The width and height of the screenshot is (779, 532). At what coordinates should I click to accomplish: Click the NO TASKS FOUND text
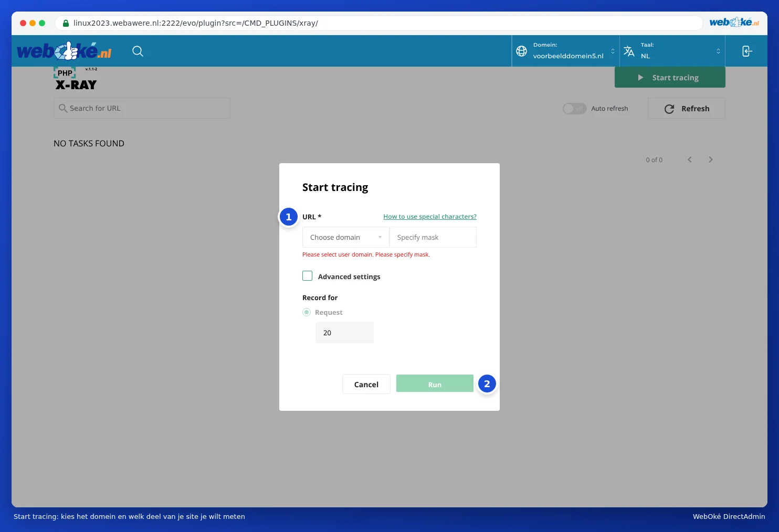point(89,143)
